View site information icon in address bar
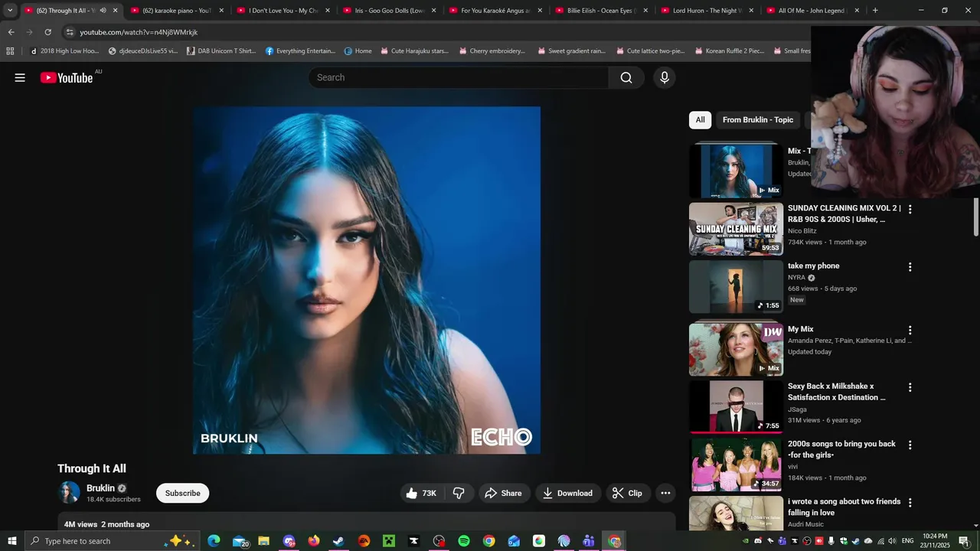980x551 pixels. 70,32
